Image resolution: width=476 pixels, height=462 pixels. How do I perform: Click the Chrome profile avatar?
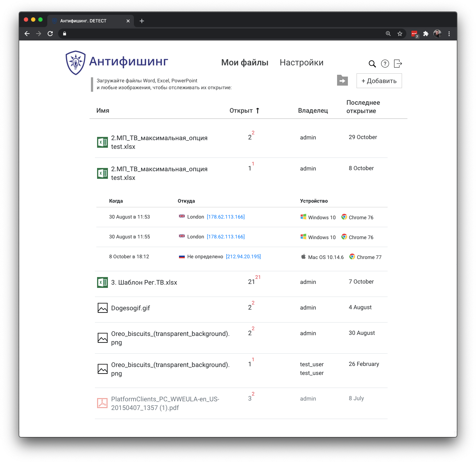(437, 34)
